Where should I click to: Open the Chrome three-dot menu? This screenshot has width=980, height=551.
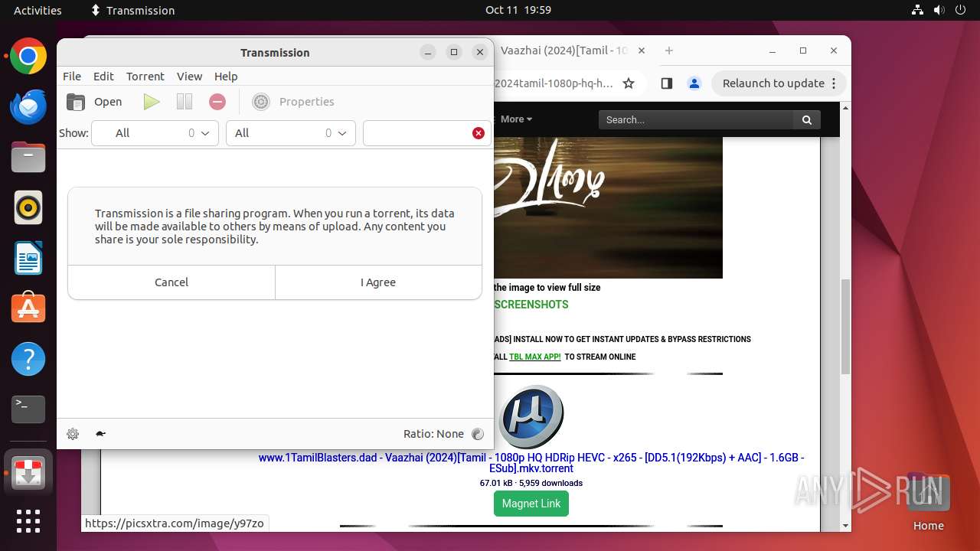[x=834, y=83]
